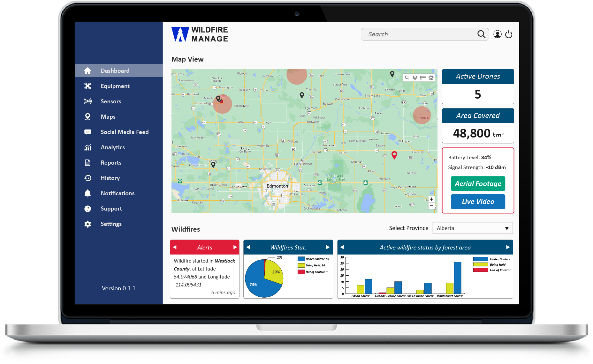Open the map search tool
This screenshot has height=364, width=593.
tap(407, 78)
